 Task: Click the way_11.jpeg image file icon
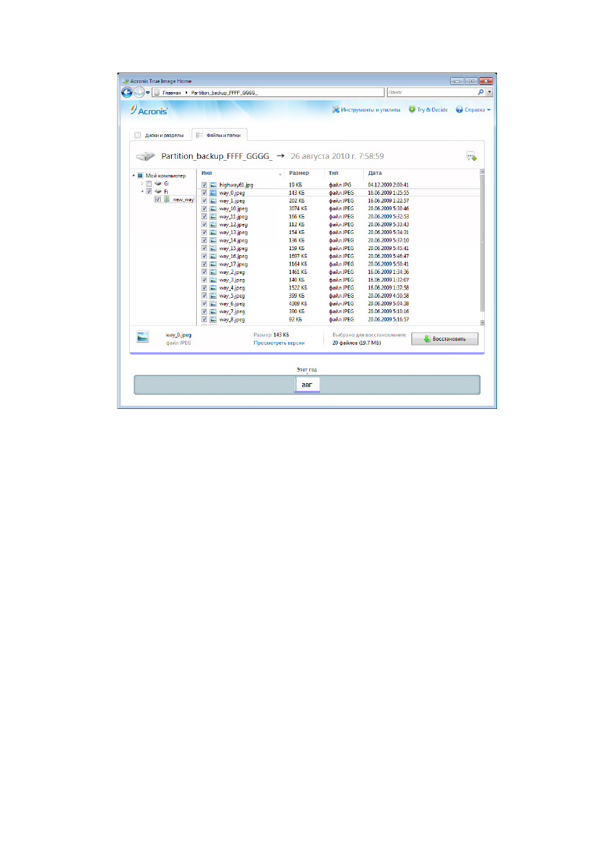(x=213, y=217)
